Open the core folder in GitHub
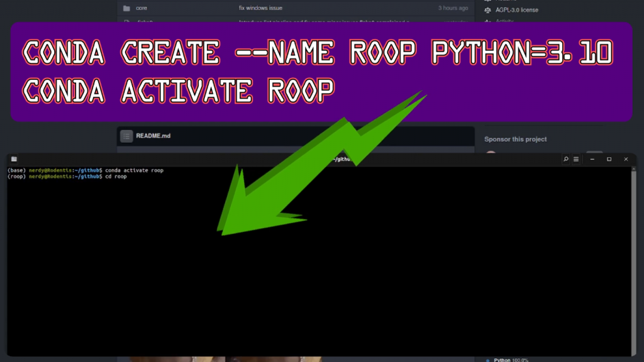 tap(142, 8)
